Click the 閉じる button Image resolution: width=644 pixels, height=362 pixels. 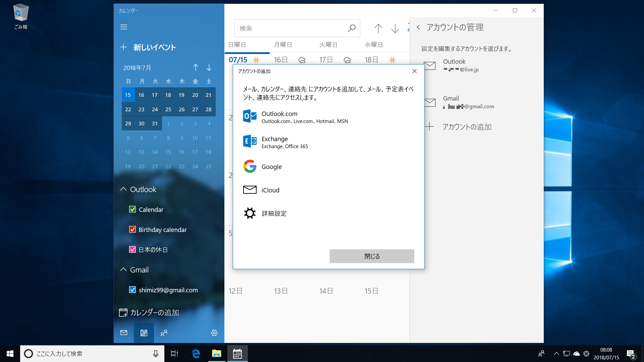click(x=372, y=256)
